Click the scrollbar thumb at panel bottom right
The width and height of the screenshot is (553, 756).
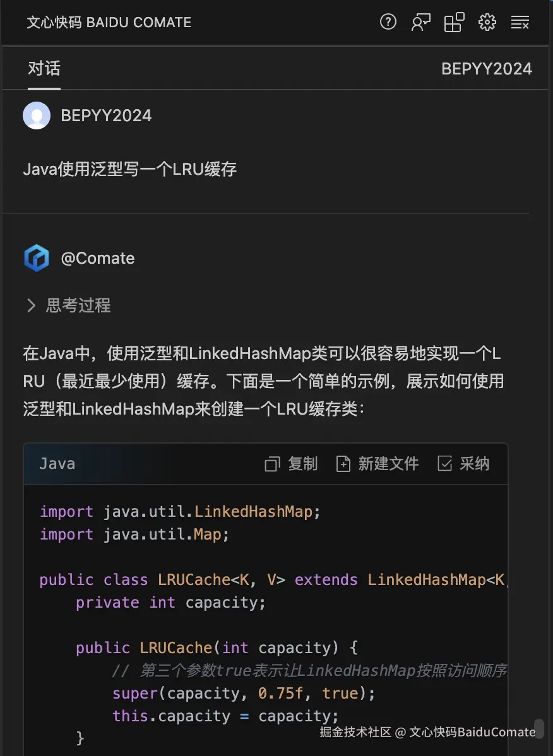(x=538, y=728)
